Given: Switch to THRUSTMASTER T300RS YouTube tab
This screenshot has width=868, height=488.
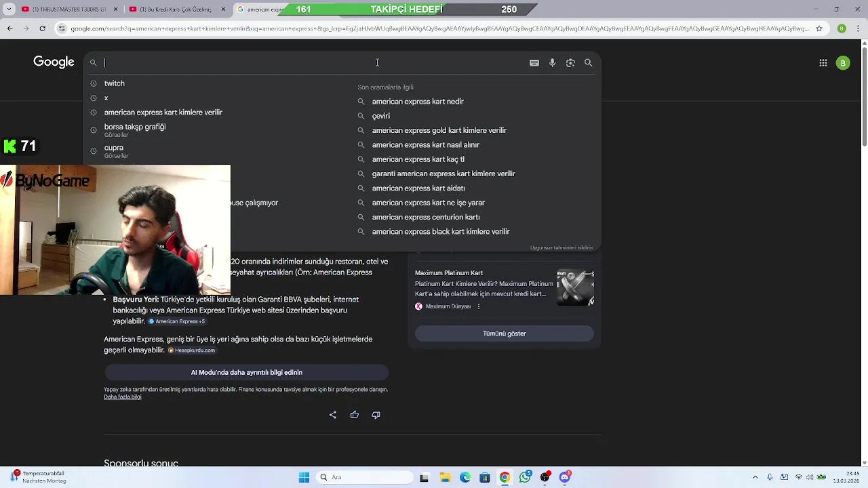Looking at the screenshot, I should coord(68,9).
